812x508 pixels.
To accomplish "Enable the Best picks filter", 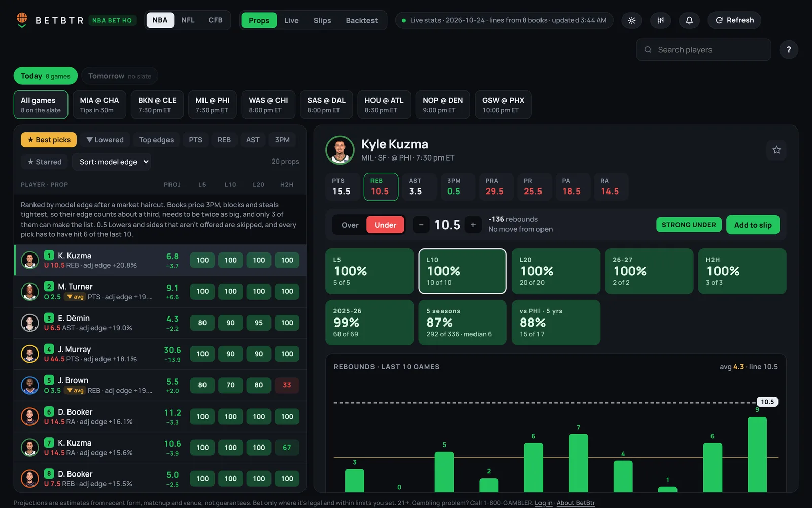I will point(49,140).
